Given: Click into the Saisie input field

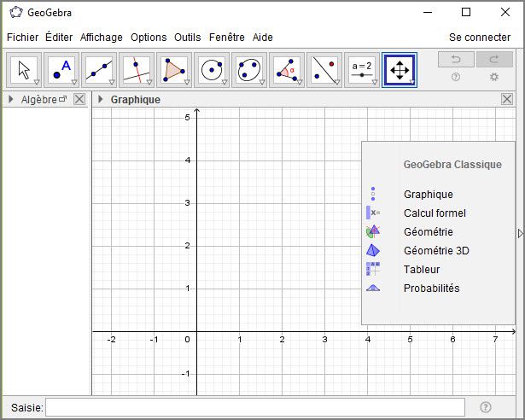Looking at the screenshot, I should [x=255, y=407].
